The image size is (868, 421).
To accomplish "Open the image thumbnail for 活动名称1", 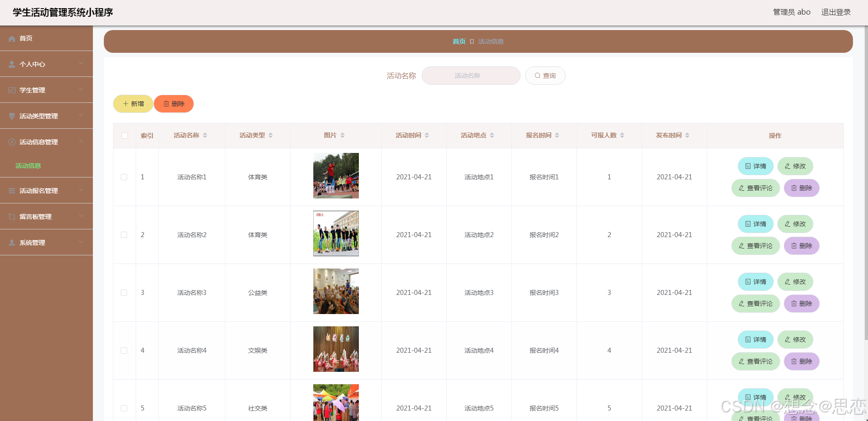I will point(336,176).
